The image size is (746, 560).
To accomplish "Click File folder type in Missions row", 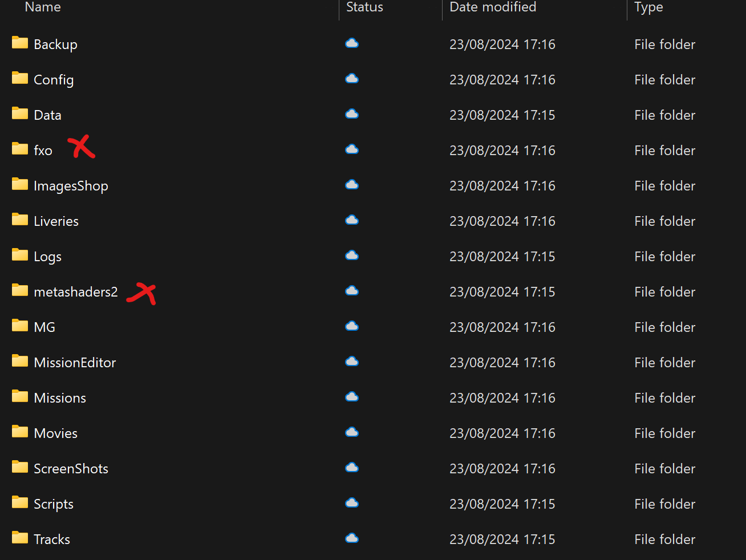I will (665, 398).
